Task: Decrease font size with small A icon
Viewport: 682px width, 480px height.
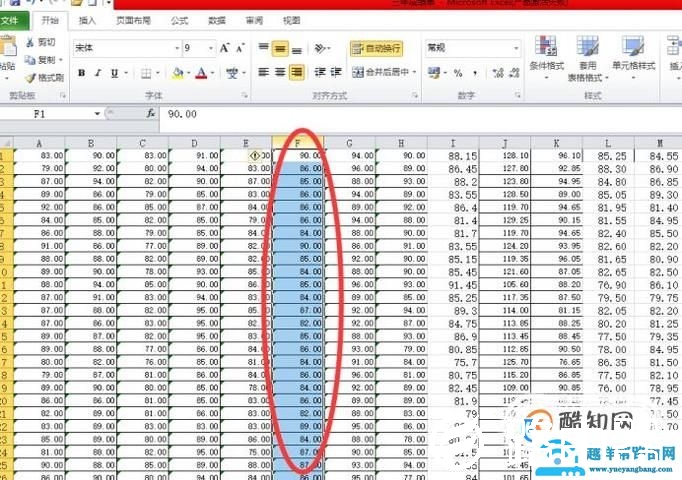Action: coord(241,48)
